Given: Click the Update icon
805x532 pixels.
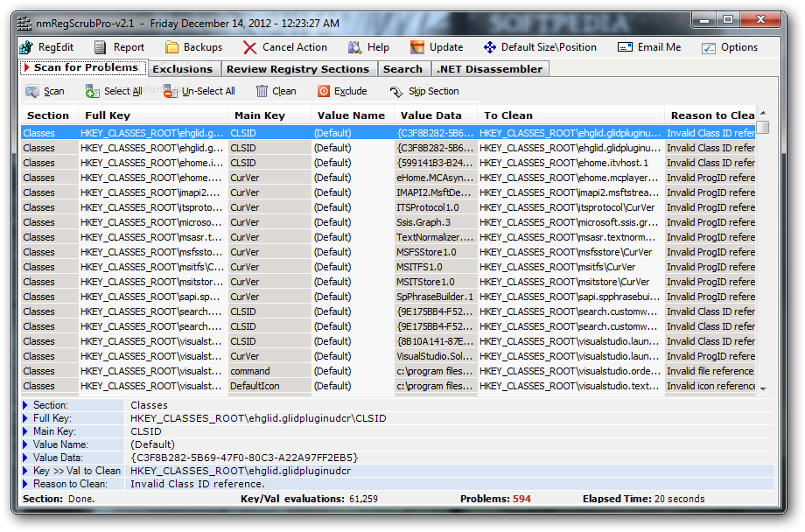Looking at the screenshot, I should (416, 48).
